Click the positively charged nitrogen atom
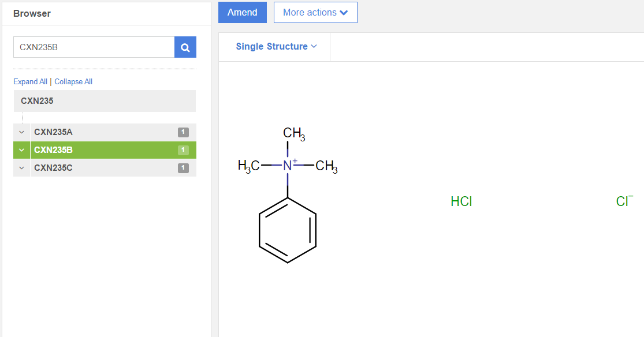The height and width of the screenshot is (337, 644). 288,166
